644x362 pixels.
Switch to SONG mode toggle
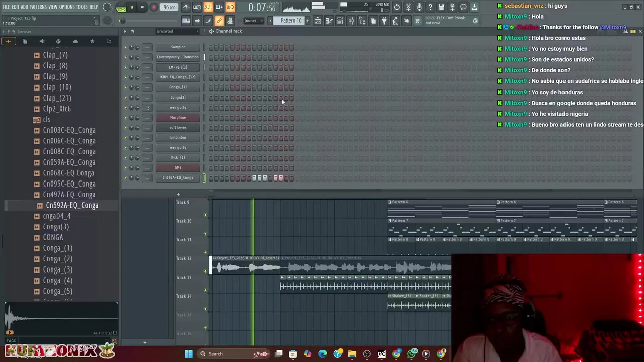pyautogui.click(x=121, y=7)
